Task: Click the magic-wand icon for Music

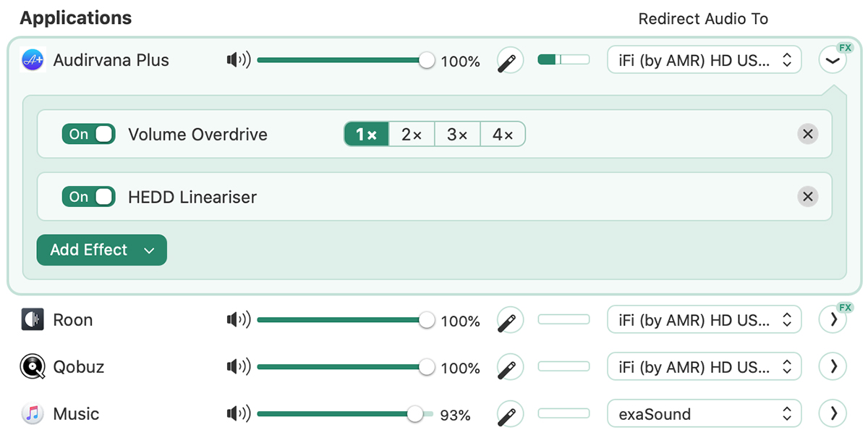Action: click(510, 414)
